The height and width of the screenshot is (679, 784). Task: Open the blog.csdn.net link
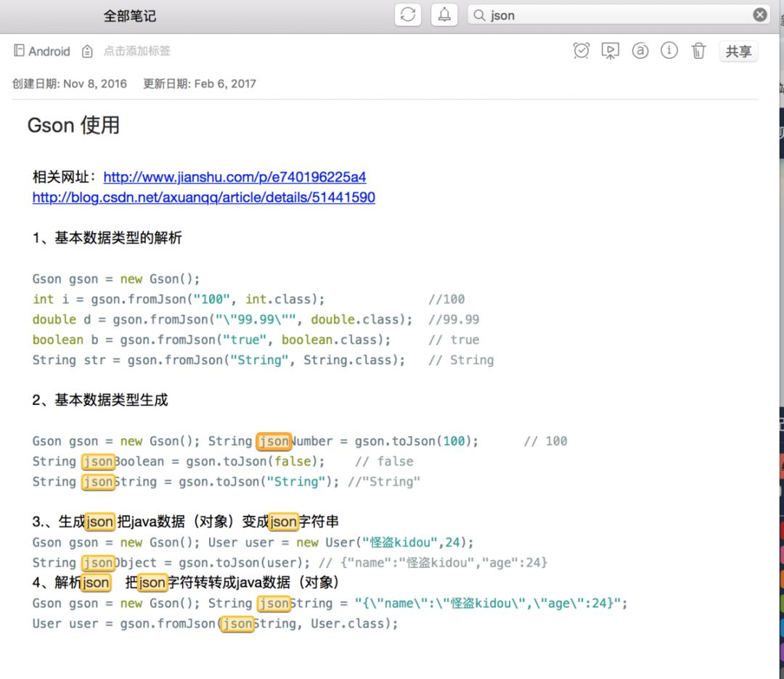pos(203,197)
